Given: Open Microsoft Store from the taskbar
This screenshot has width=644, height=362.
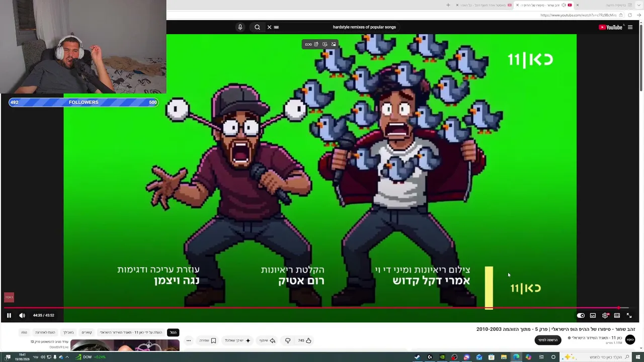Looking at the screenshot, I should [x=492, y=357].
